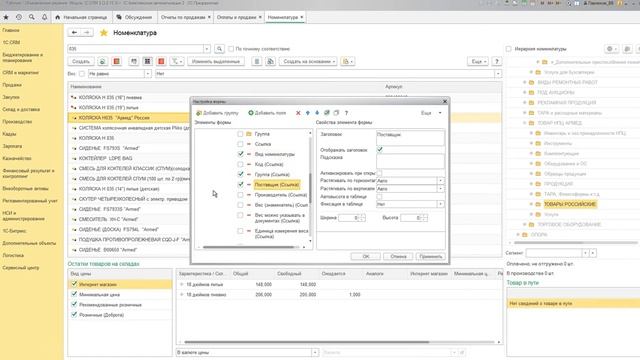Viewport: 640px width, 360px height.
Task: Add Номенклатура to favorites with star
Action: [x=104, y=33]
